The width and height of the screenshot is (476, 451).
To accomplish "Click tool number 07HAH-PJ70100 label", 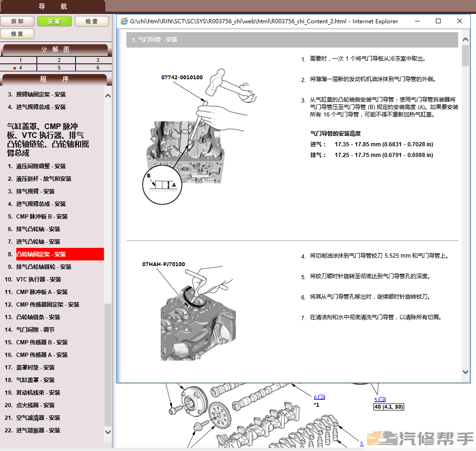I will click(x=164, y=264).
